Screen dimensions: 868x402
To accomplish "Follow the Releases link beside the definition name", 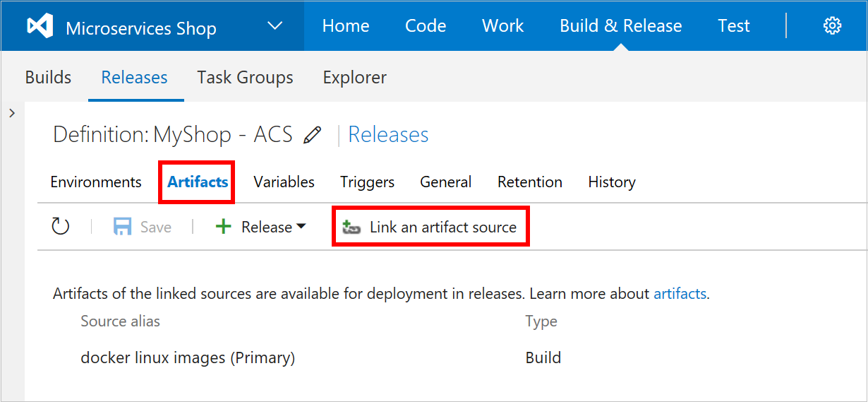I will [388, 134].
